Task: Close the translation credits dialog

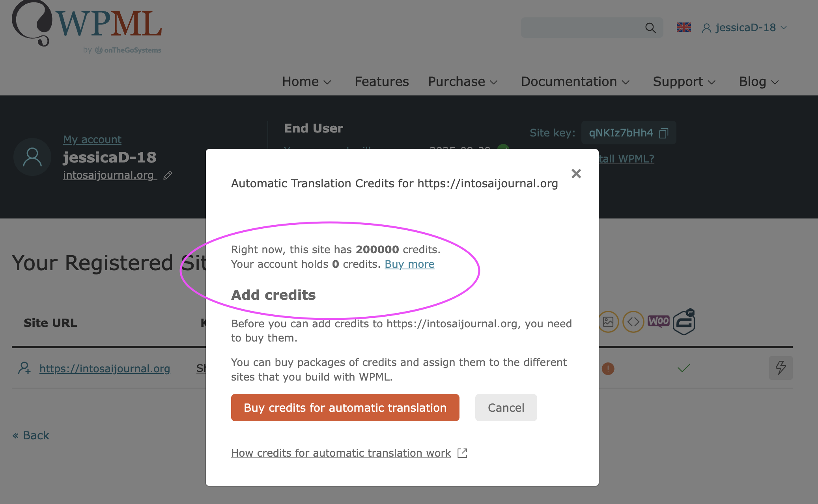Action: coord(576,174)
